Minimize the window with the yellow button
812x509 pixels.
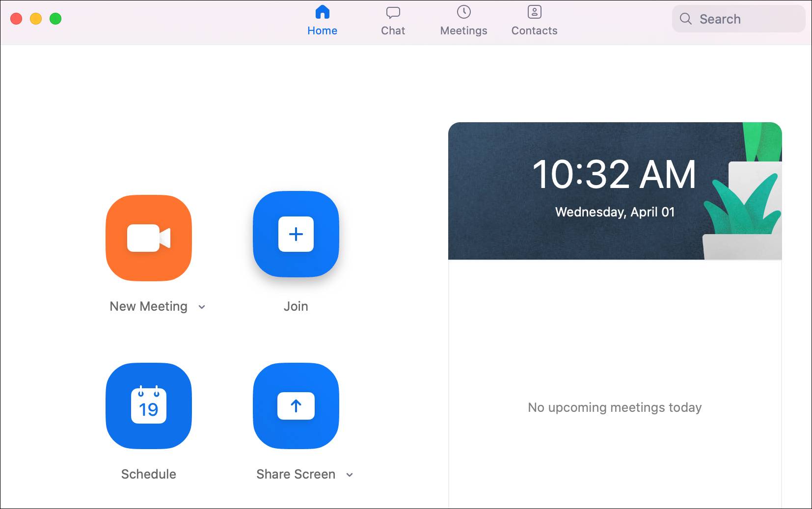(x=36, y=19)
